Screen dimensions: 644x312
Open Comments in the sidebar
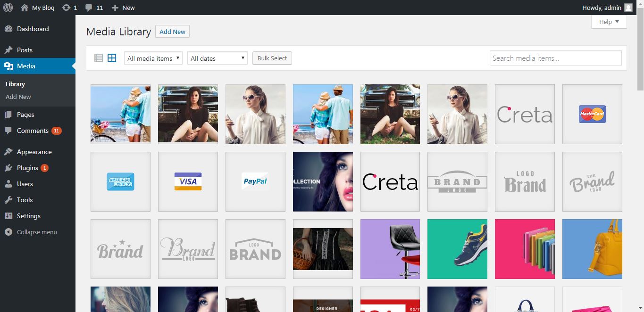[38, 131]
